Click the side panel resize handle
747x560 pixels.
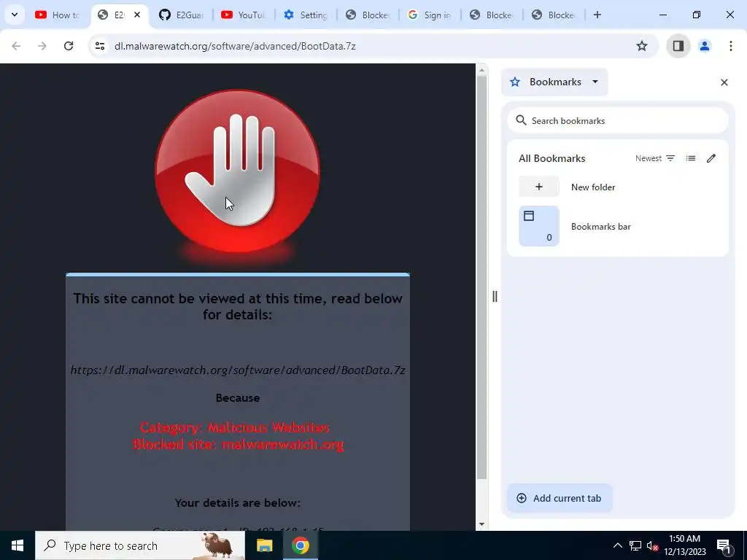(x=495, y=297)
